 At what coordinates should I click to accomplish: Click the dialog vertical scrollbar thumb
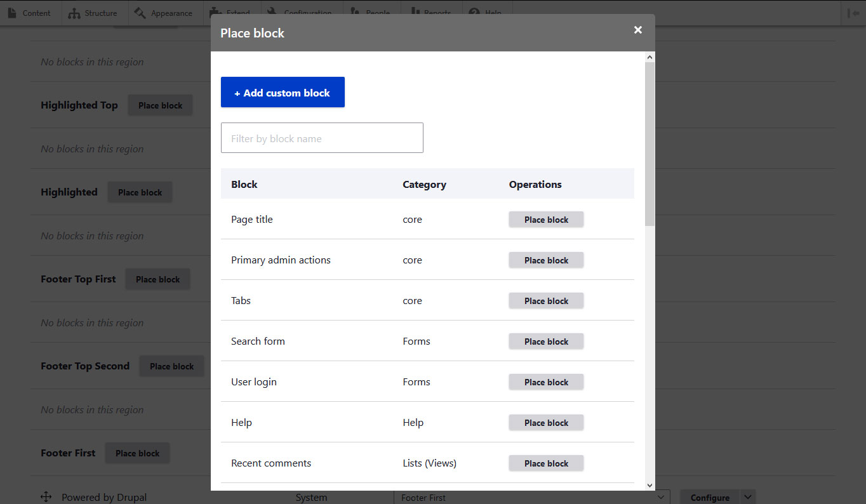[649, 144]
